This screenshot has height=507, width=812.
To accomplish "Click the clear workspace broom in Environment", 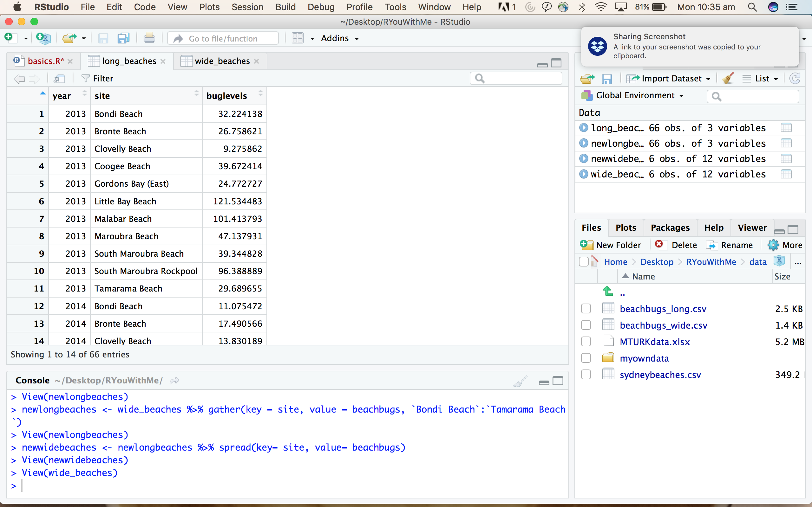I will 727,79.
